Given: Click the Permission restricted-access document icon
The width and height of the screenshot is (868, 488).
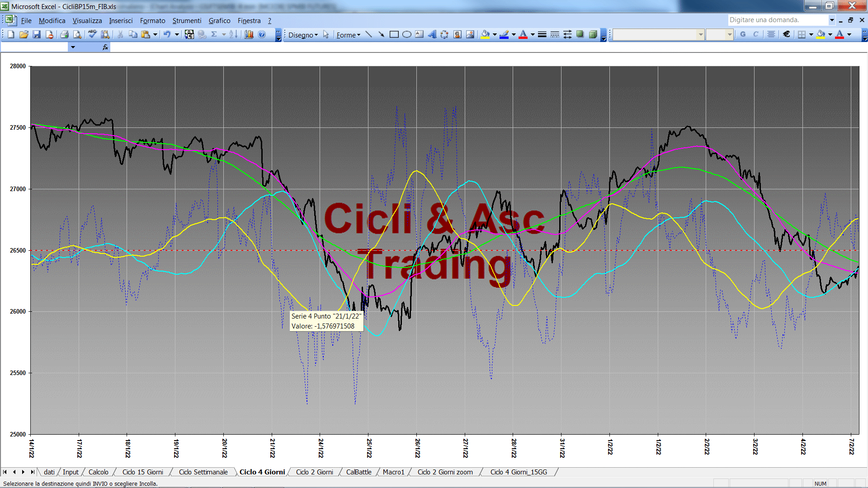Looking at the screenshot, I should point(49,34).
